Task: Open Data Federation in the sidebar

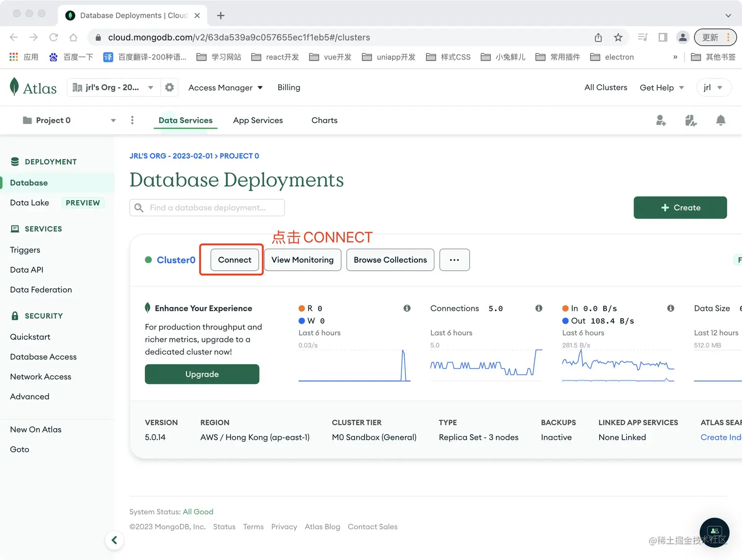Action: coord(41,290)
